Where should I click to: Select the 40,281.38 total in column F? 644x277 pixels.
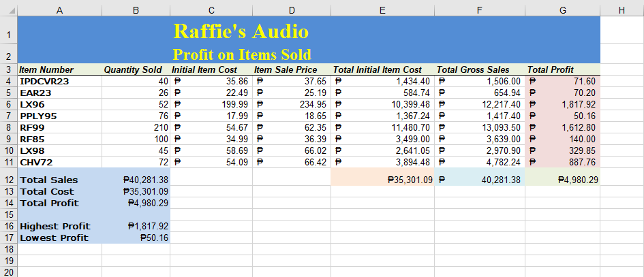pyautogui.click(x=479, y=177)
